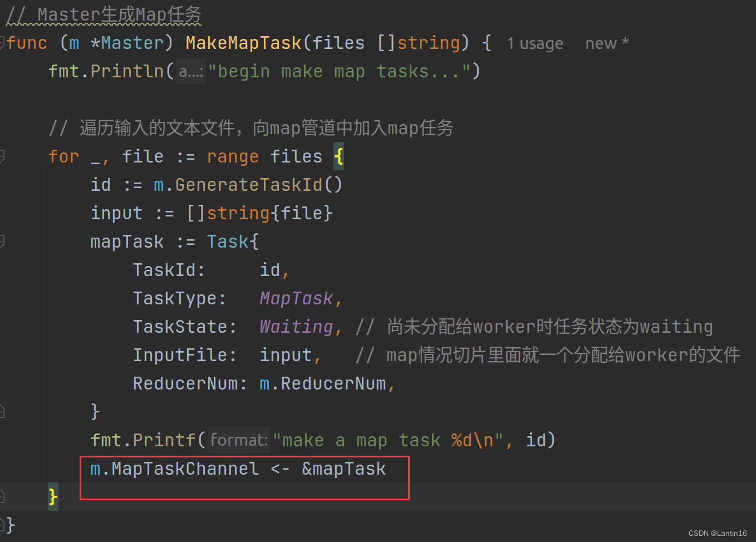Place cursor in the 'begin make map tasks' string
The width and height of the screenshot is (756, 542).
click(342, 71)
